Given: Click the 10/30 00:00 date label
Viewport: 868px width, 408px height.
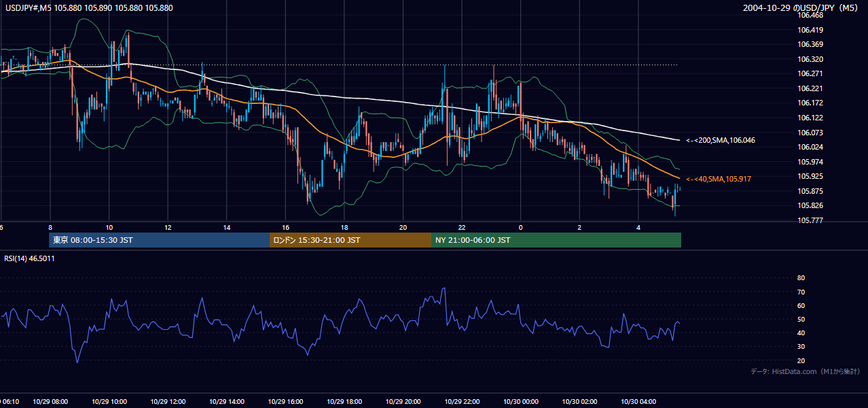Looking at the screenshot, I should 520,401.
